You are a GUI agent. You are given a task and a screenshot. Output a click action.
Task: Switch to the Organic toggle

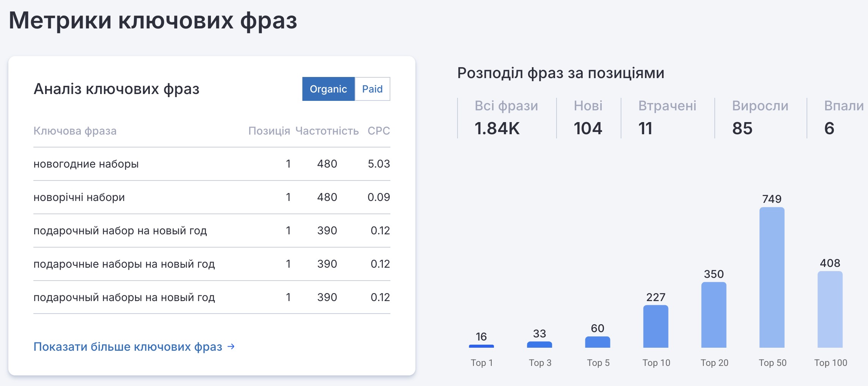pos(328,89)
